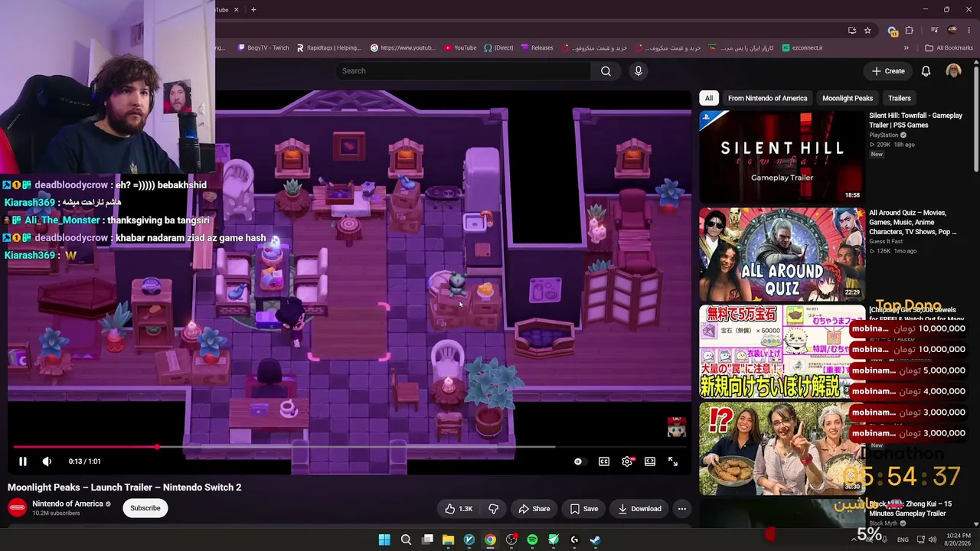The image size is (980, 551).
Task: Open Steam from the taskbar
Action: click(595, 540)
